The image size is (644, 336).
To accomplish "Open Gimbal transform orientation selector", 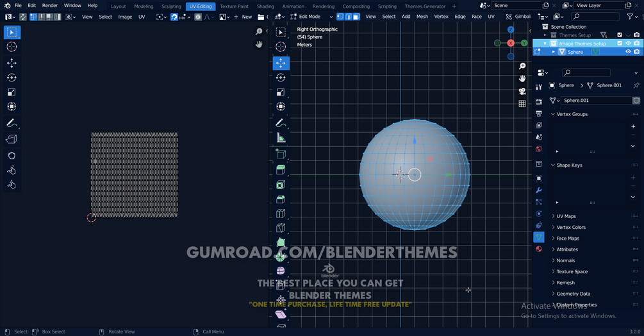I will 518,17.
